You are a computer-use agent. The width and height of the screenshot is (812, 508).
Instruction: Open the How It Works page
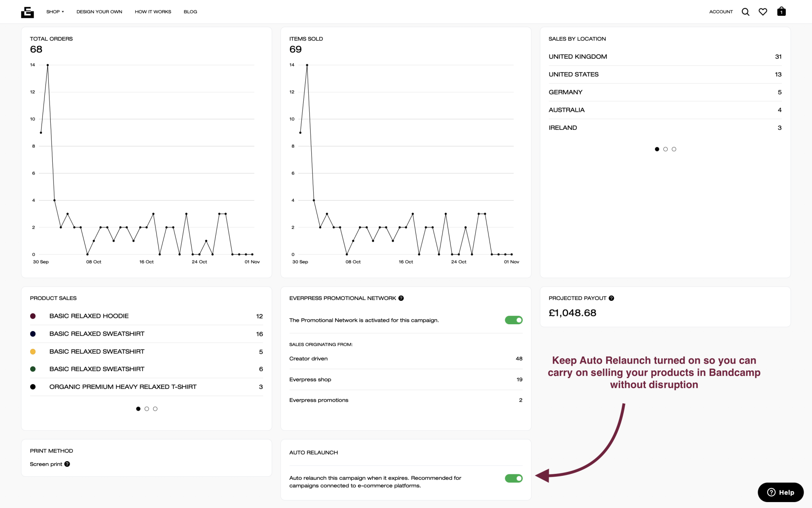(x=153, y=12)
